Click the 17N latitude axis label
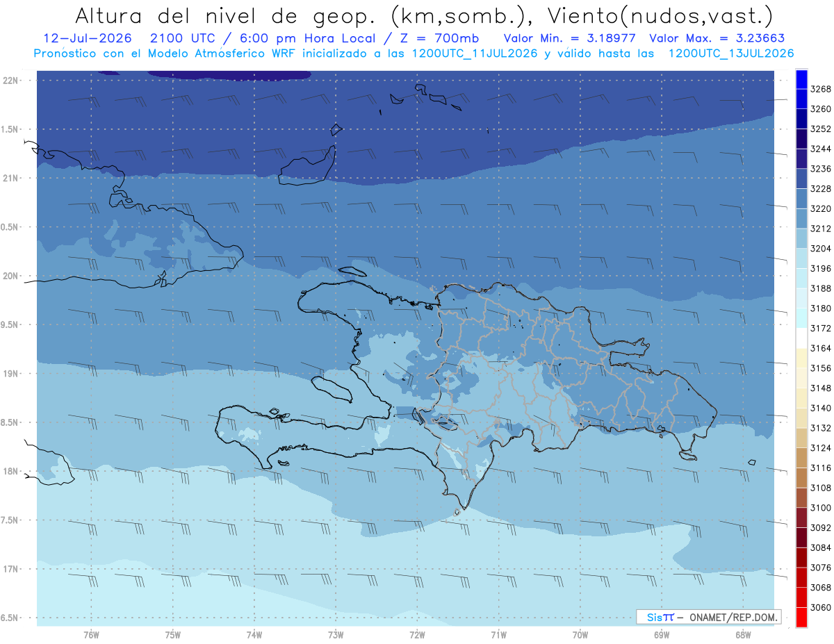The image size is (834, 644). click(10, 569)
